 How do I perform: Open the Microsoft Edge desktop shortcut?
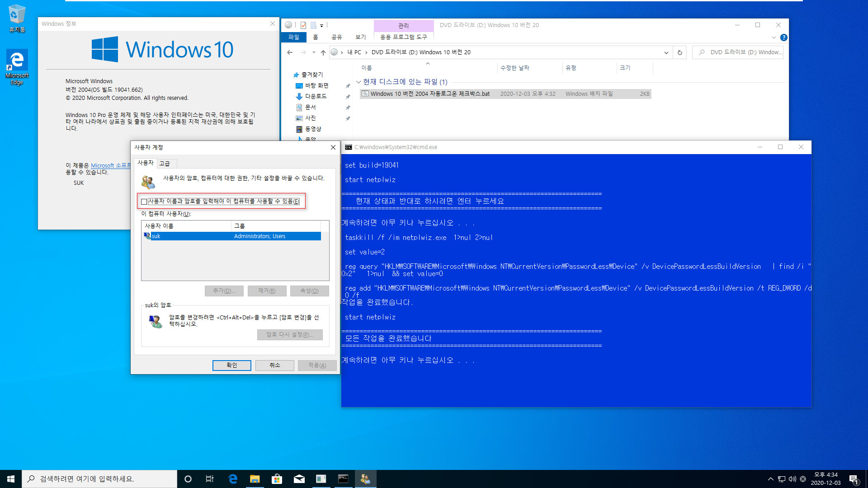click(x=17, y=66)
